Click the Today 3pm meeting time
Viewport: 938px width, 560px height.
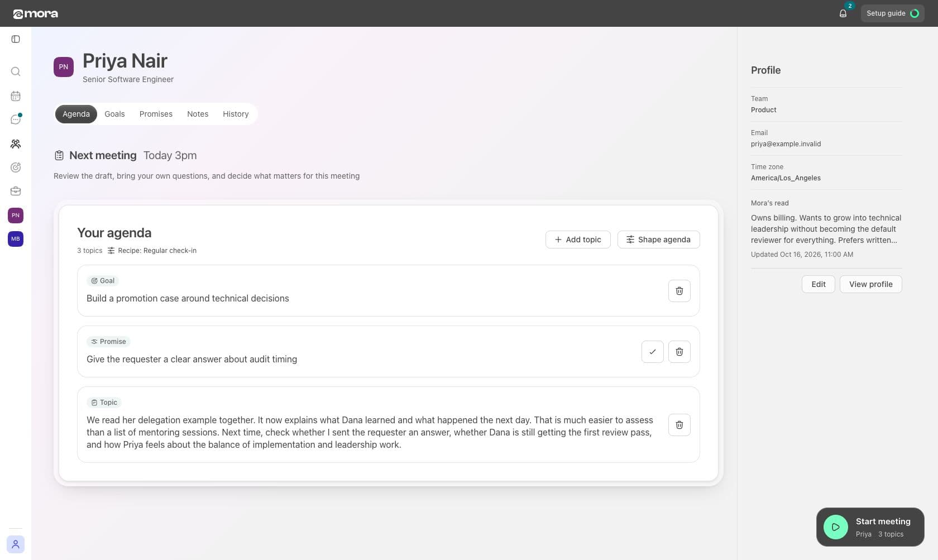170,155
